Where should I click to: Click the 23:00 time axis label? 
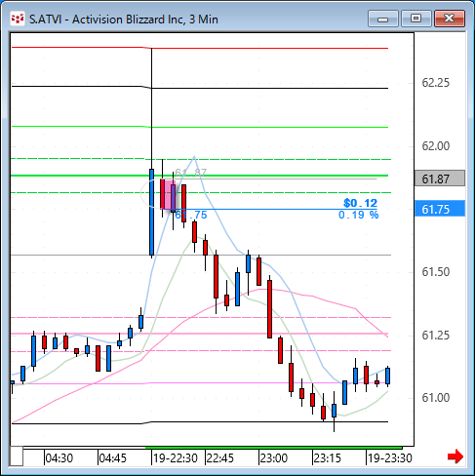[274, 458]
